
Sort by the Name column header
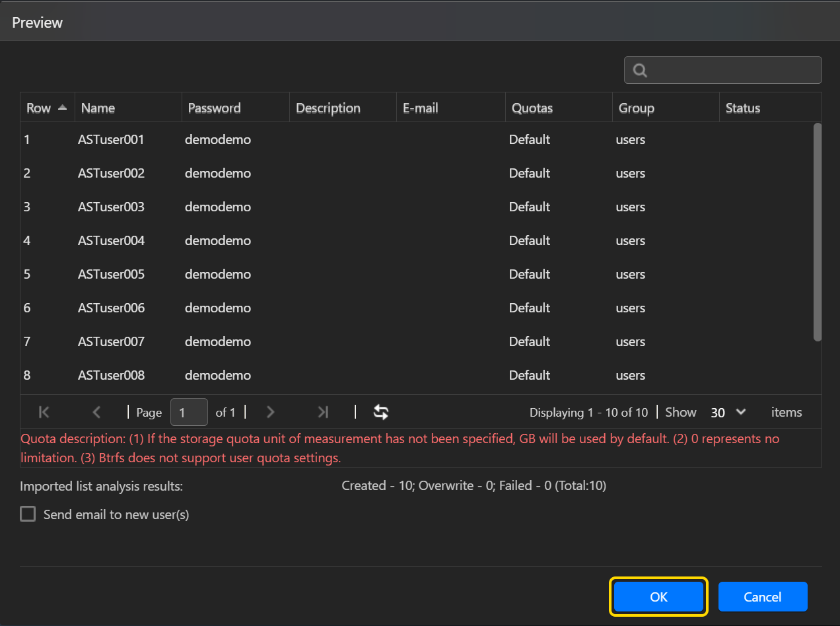(x=98, y=108)
